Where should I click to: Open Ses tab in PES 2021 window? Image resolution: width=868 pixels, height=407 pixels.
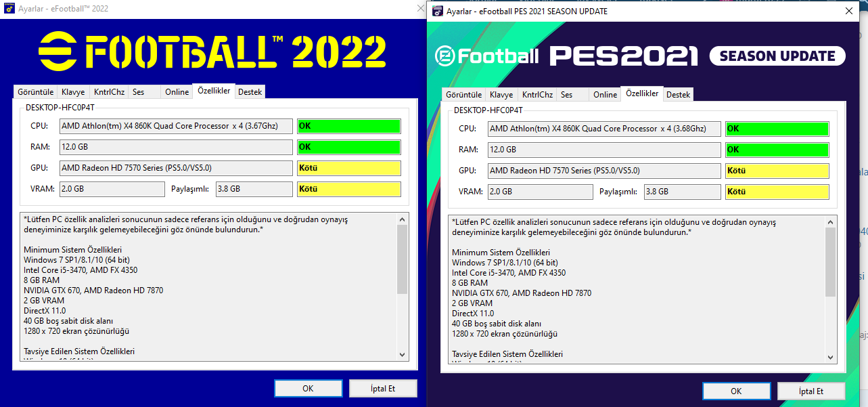pos(574,95)
